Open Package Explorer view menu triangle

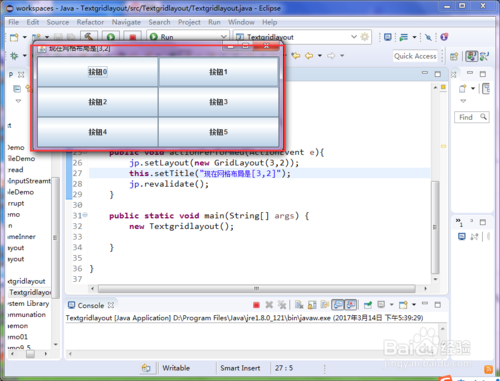pyautogui.click(x=18, y=101)
